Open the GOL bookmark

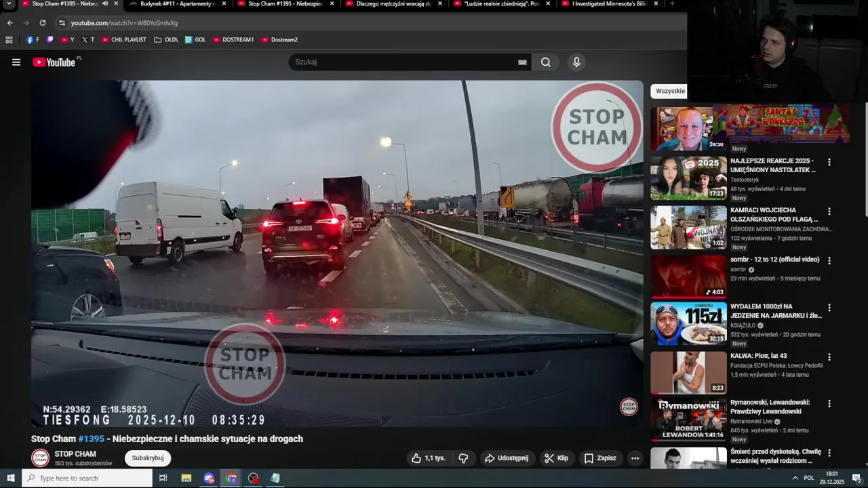point(195,40)
